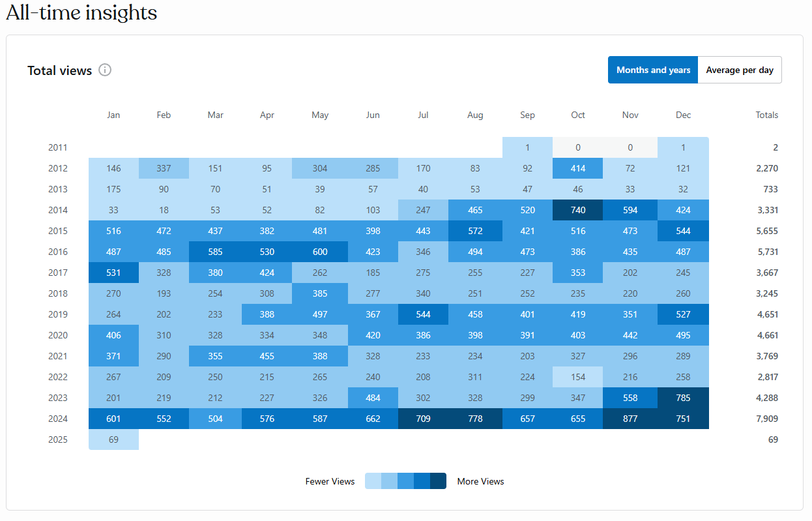Click the 2024 year row label
812x521 pixels.
point(57,419)
